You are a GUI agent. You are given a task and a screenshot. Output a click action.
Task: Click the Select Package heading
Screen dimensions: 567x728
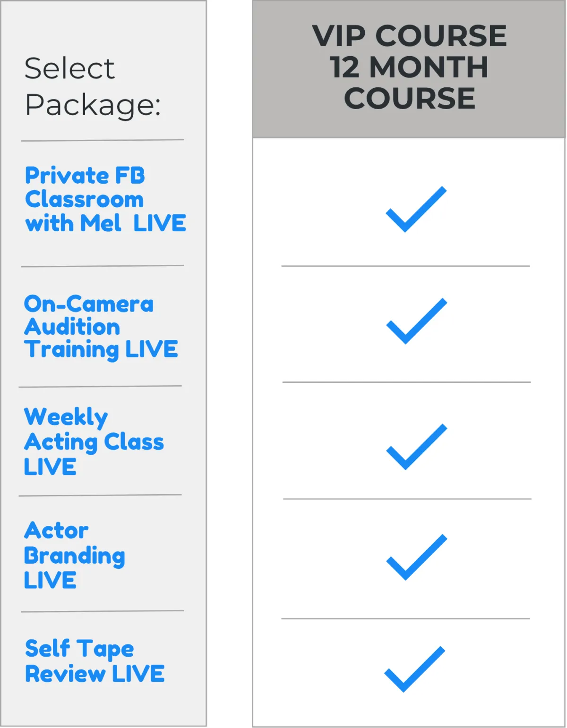(93, 86)
